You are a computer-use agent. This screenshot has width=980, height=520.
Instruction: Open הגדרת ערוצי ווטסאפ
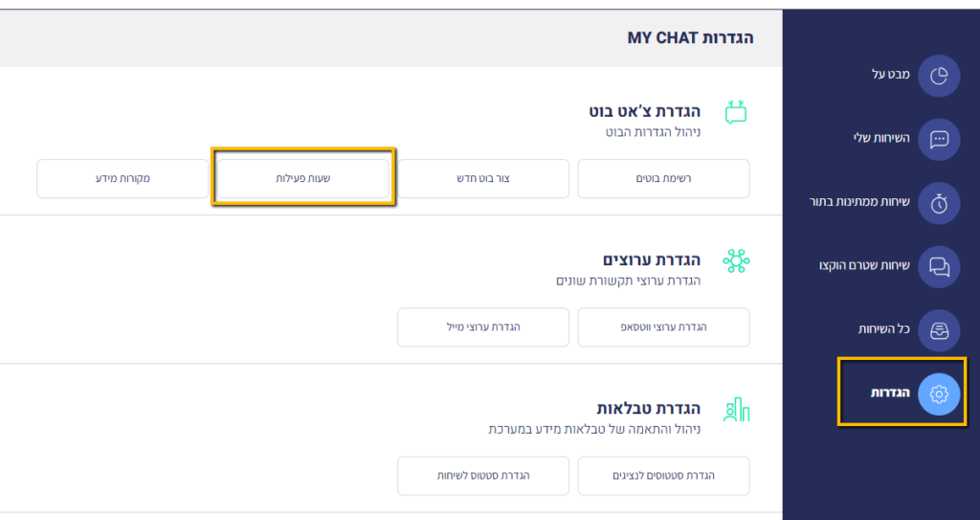[x=664, y=328]
